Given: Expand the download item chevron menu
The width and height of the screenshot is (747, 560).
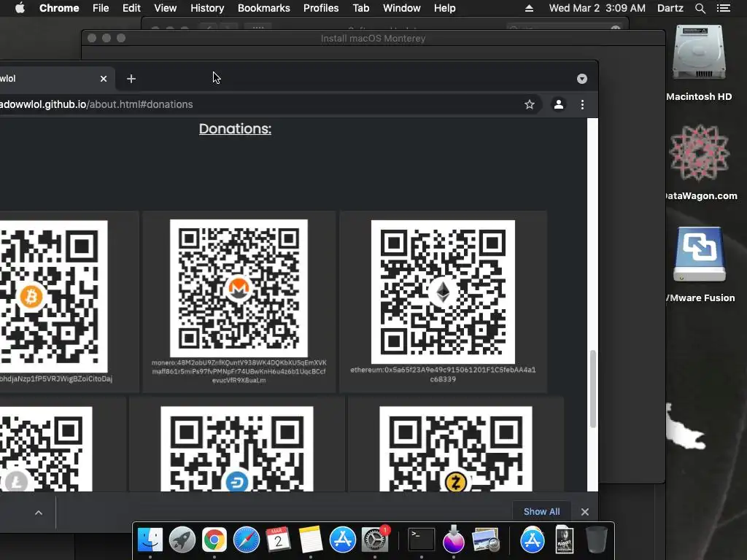Looking at the screenshot, I should click(39, 513).
